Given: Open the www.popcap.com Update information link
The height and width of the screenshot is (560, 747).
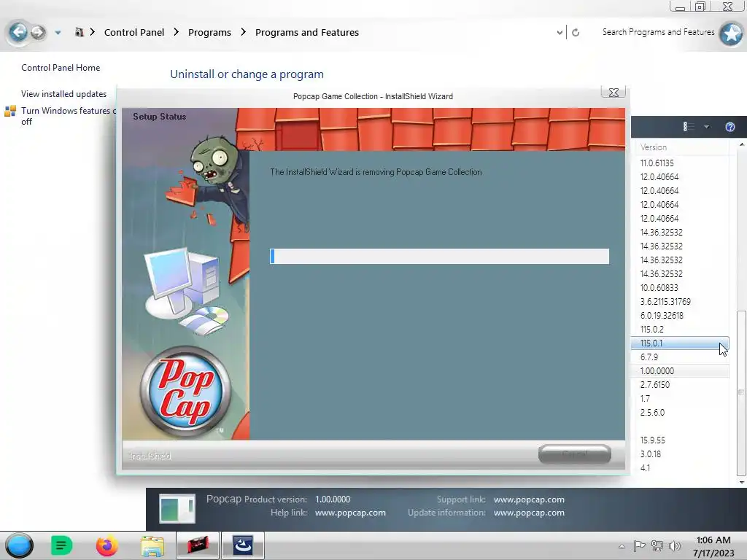Looking at the screenshot, I should [x=529, y=513].
